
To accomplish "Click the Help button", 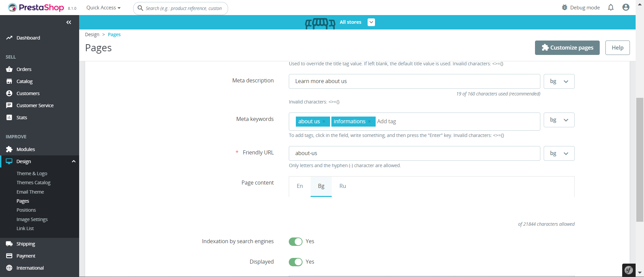I will click(618, 48).
